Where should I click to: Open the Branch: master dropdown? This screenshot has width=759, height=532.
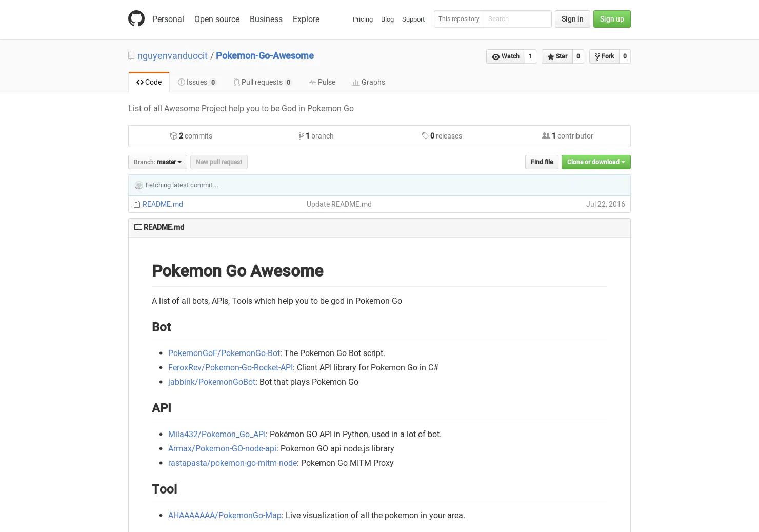pyautogui.click(x=157, y=162)
